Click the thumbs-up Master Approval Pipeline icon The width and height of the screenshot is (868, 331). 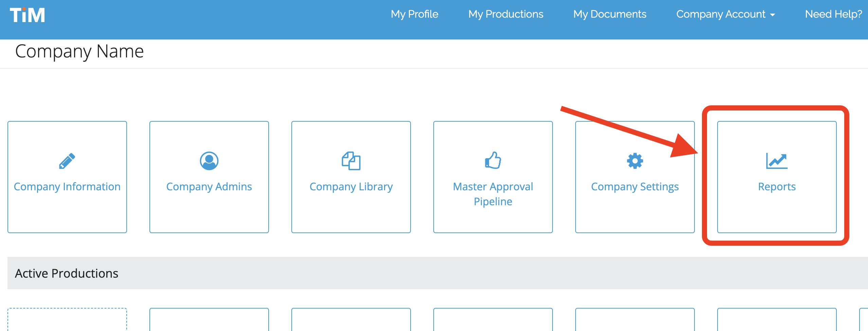(493, 160)
